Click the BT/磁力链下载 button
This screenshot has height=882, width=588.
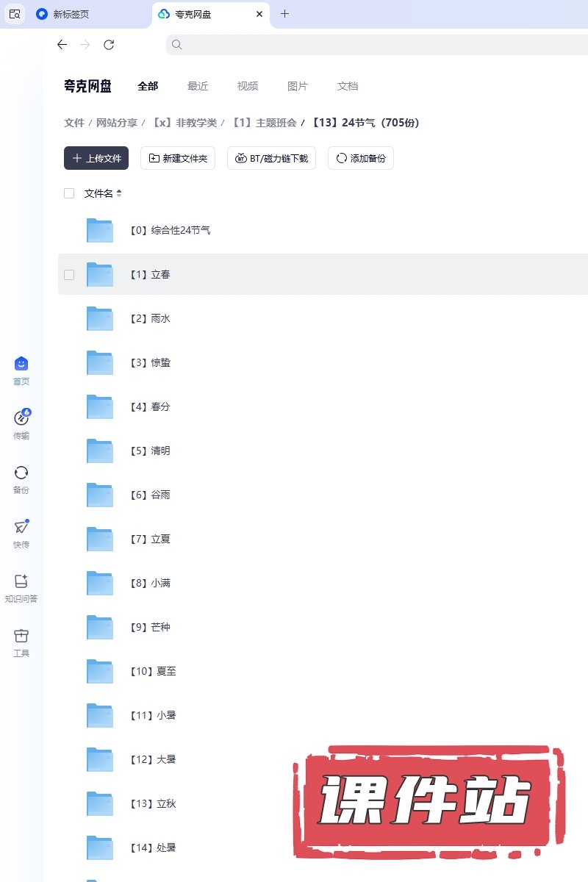click(271, 158)
